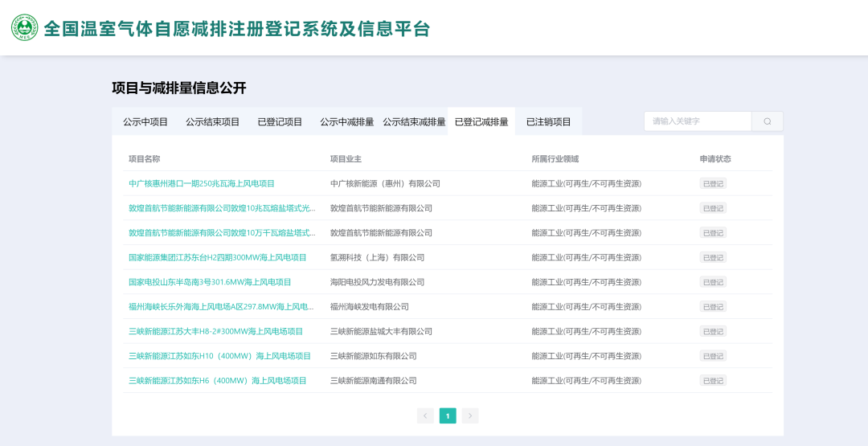Click industry cell in 海阳电投 row

point(587,282)
